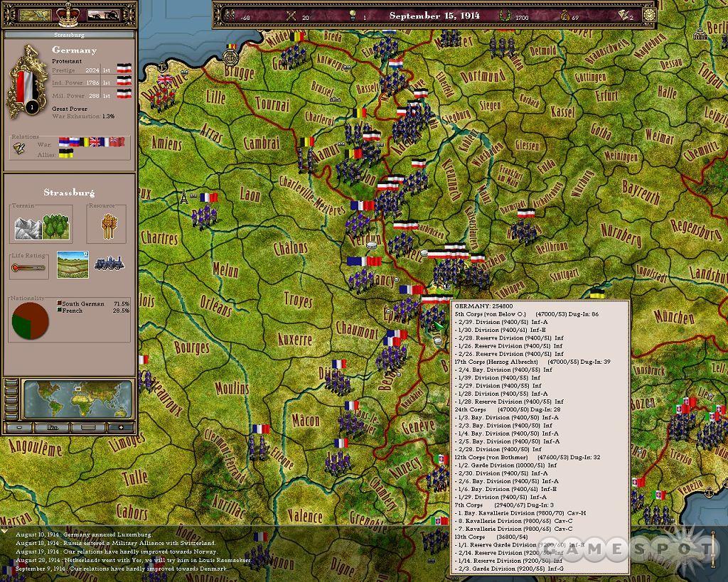Click the forest terrain icon

(56, 227)
